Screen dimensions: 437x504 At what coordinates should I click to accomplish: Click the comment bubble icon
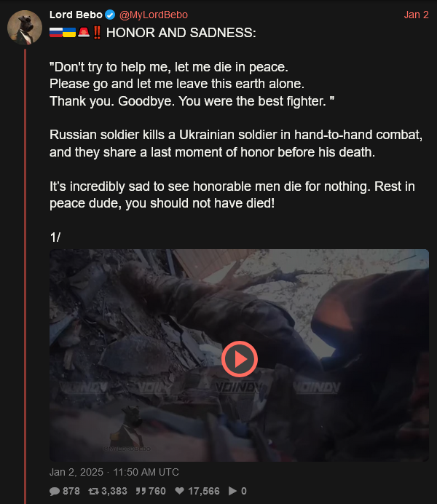click(x=55, y=491)
